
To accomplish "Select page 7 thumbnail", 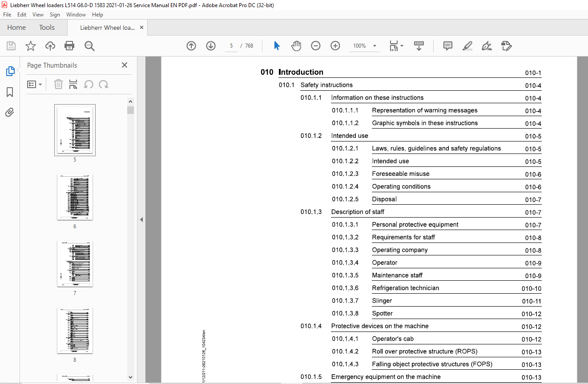I will [x=75, y=263].
